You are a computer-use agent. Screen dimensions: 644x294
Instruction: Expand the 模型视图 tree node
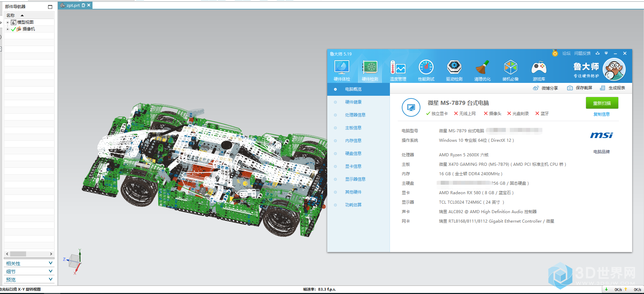pos(7,22)
